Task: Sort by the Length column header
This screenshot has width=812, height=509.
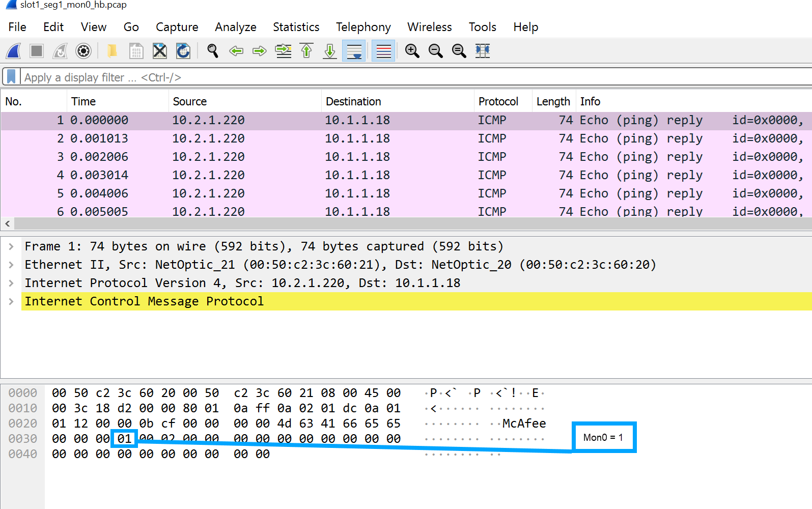Action: click(554, 101)
